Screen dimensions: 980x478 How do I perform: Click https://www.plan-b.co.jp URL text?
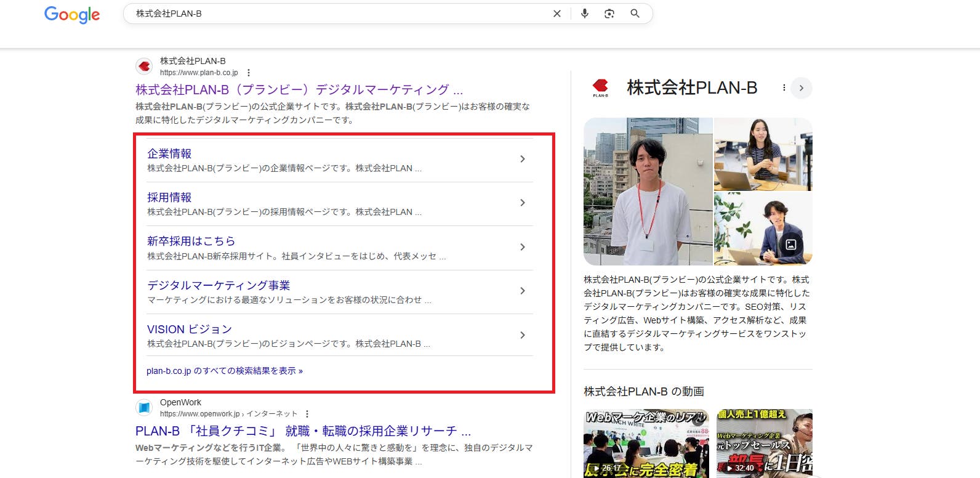[x=199, y=73]
